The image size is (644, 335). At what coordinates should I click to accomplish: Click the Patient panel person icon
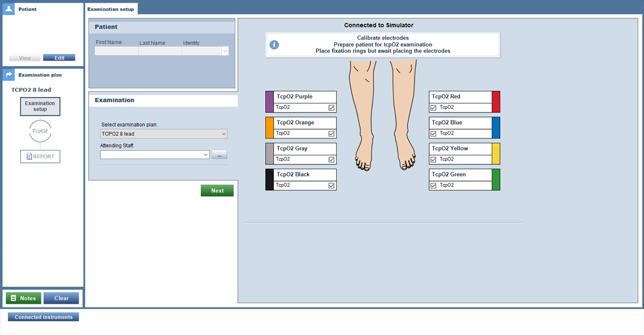coord(9,9)
